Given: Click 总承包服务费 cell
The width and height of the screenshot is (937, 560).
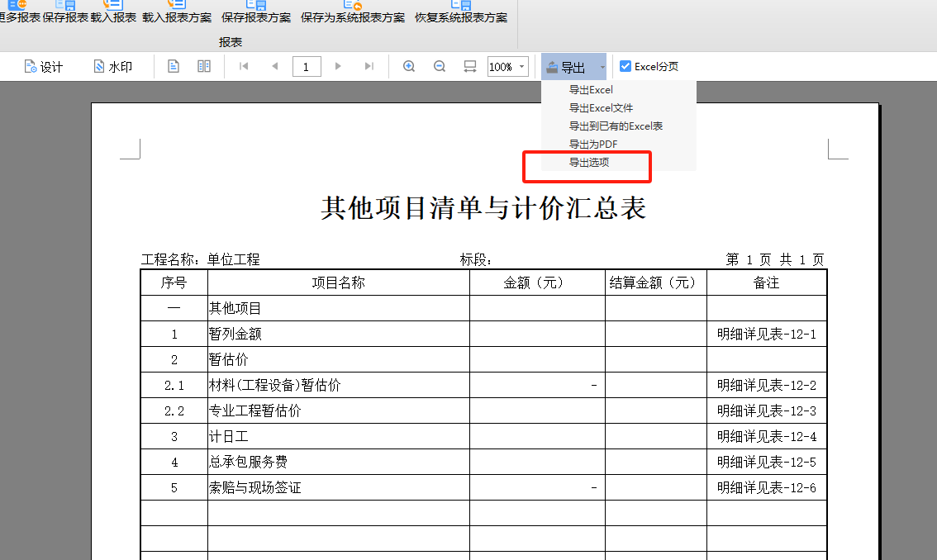Looking at the screenshot, I should pos(338,462).
